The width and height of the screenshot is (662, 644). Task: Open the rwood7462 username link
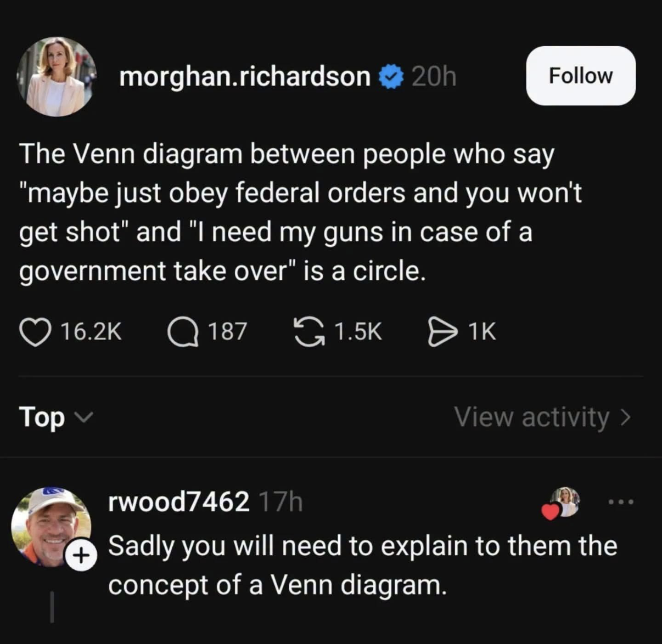click(x=179, y=501)
